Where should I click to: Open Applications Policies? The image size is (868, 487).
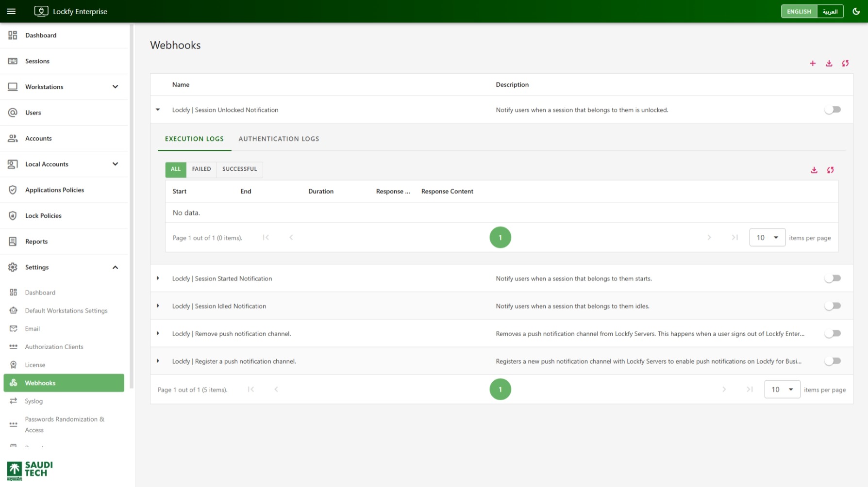65,190
